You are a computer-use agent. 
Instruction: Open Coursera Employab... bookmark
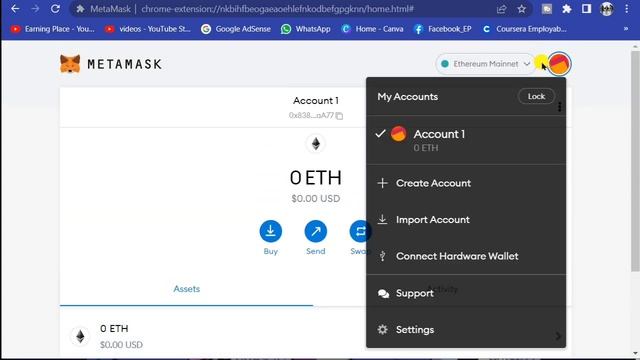click(524, 29)
